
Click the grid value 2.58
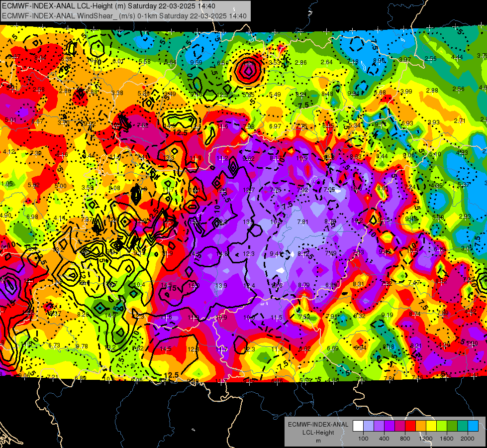coord(39,90)
